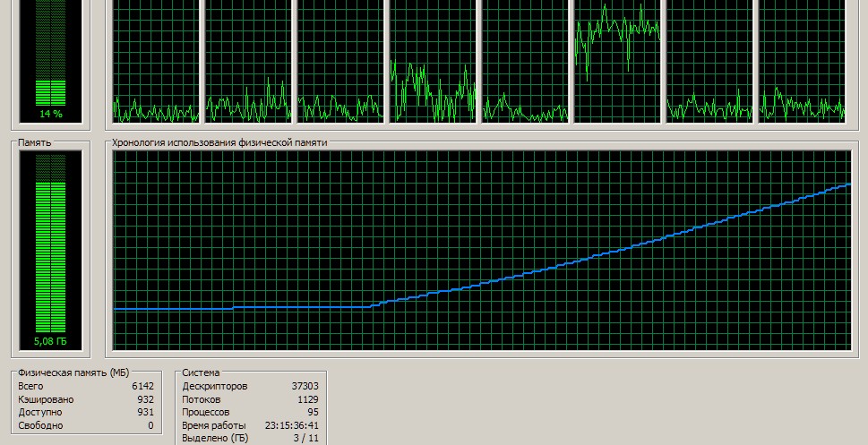Click the memory meter showing 5,08 ГБ
Screen dimensions: 868x445
point(50,251)
